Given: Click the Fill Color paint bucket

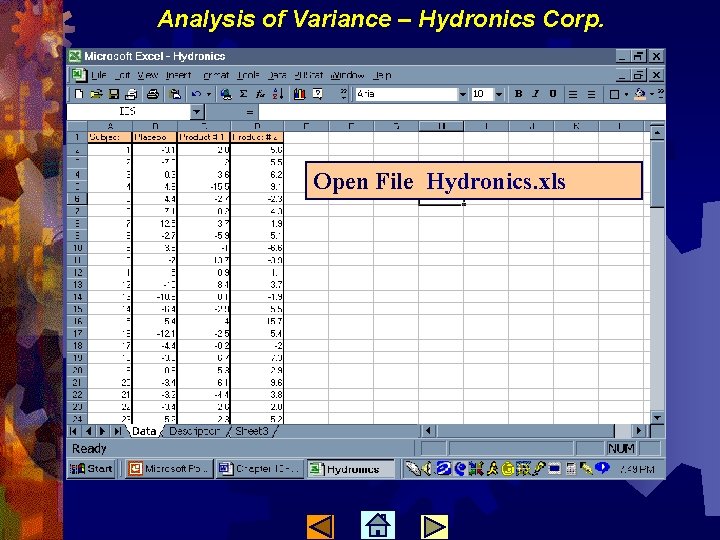Looking at the screenshot, I should 640,94.
